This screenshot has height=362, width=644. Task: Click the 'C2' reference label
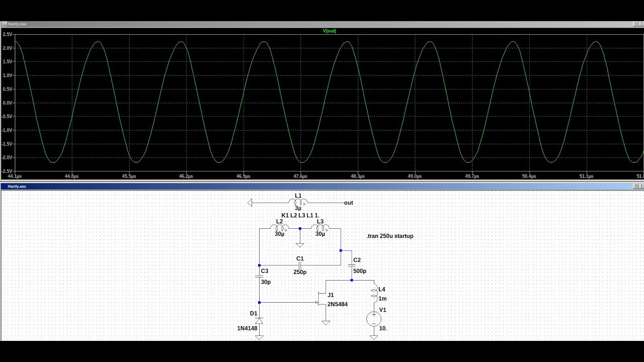[x=357, y=260]
